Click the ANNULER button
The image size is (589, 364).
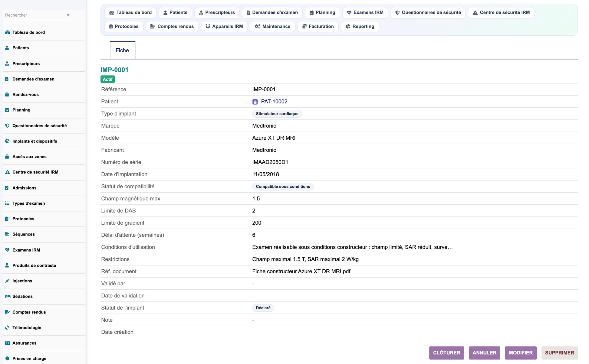(484, 353)
